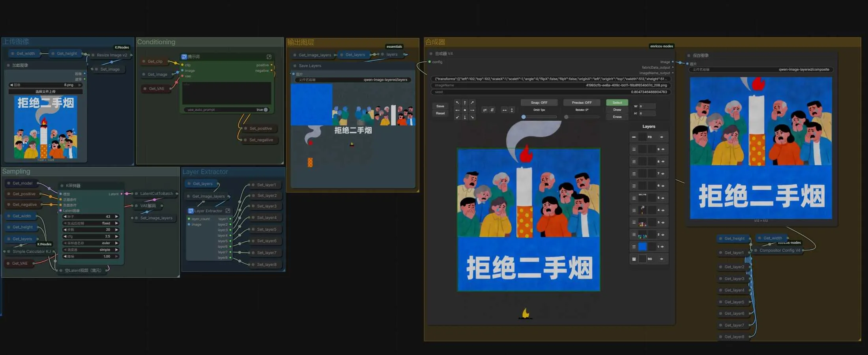This screenshot has width=868, height=355.
Task: Click the flip vertical icon in compositor toolbar
Action: [x=492, y=110]
